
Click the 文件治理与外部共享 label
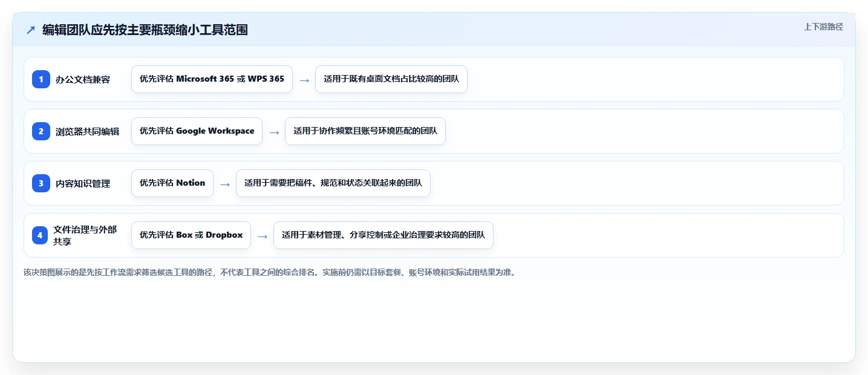pyautogui.click(x=85, y=235)
